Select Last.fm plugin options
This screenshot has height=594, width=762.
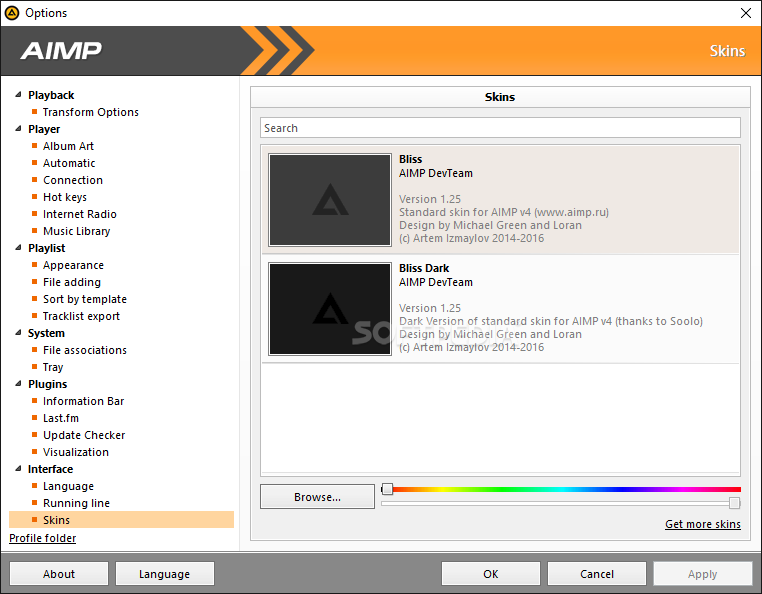coord(61,419)
